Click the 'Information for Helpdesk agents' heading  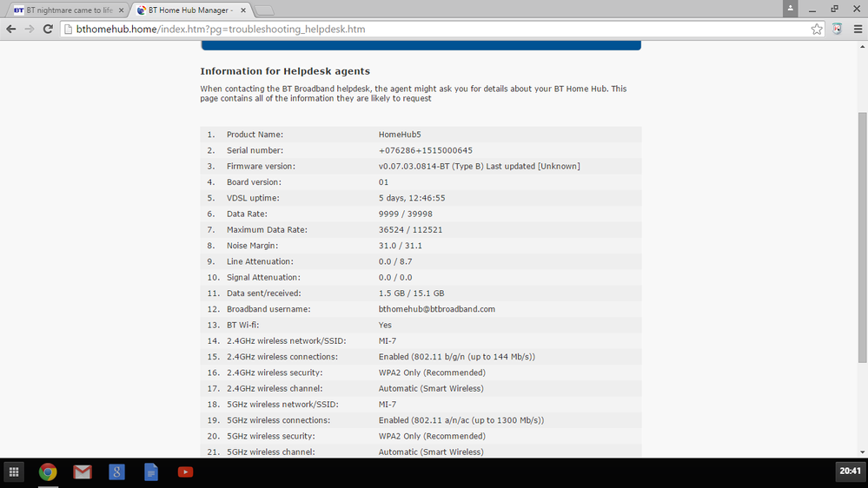pos(285,71)
